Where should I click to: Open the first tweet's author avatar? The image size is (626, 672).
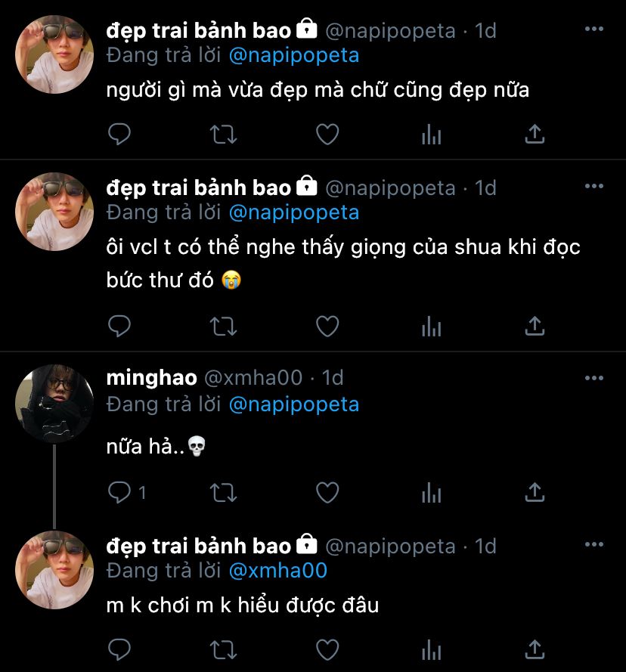54,54
